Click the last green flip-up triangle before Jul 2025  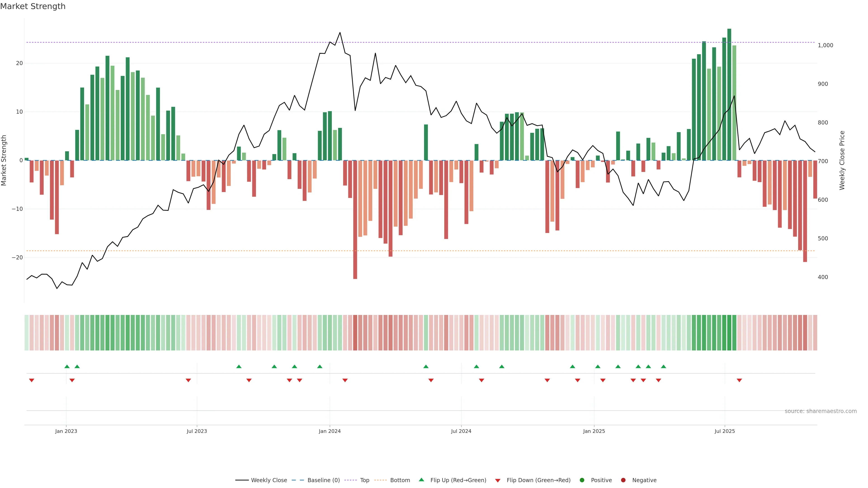pos(663,366)
